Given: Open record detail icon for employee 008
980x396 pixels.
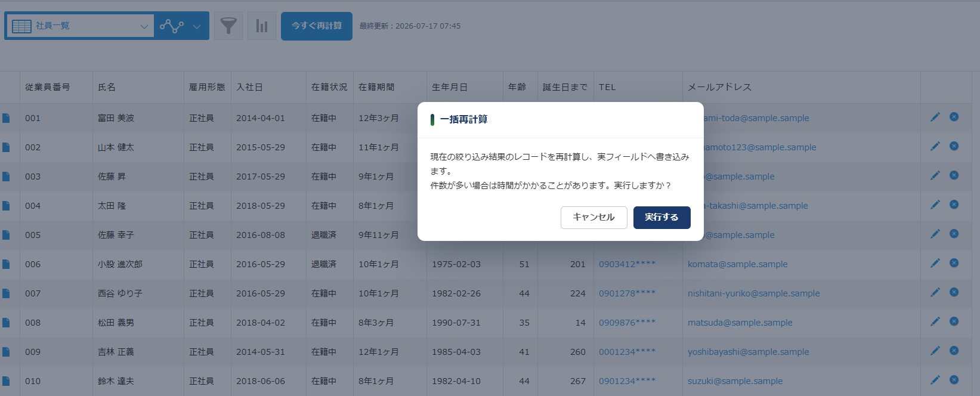Looking at the screenshot, I should tap(6, 323).
